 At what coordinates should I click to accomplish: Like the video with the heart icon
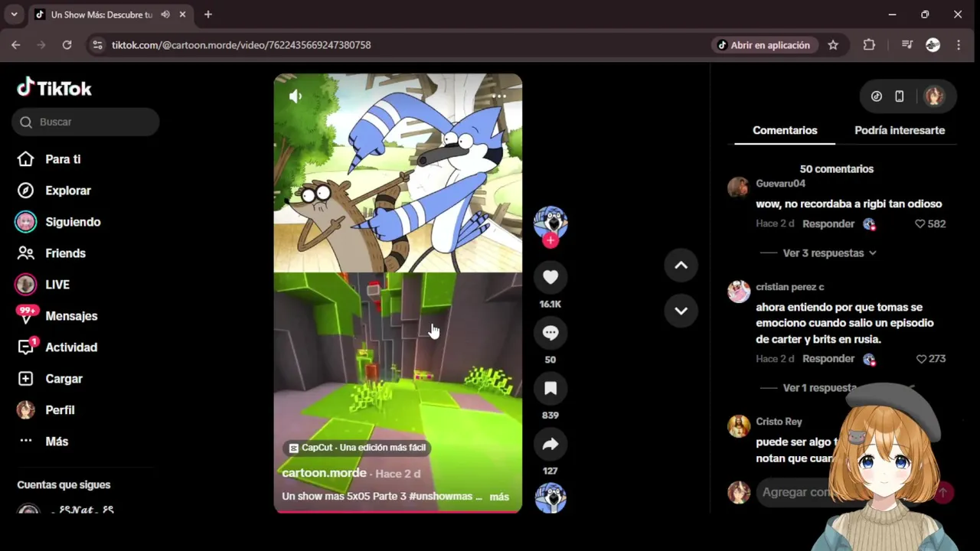click(x=550, y=277)
